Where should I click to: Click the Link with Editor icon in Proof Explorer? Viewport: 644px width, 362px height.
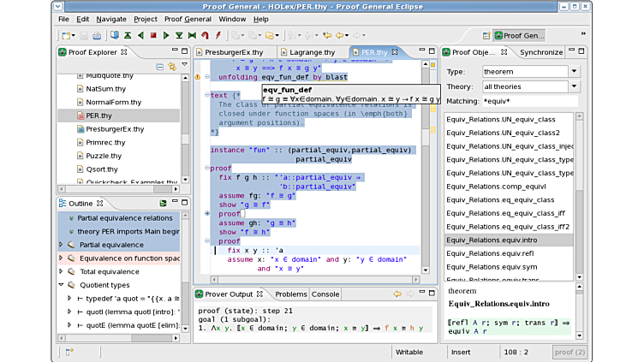click(x=172, y=66)
